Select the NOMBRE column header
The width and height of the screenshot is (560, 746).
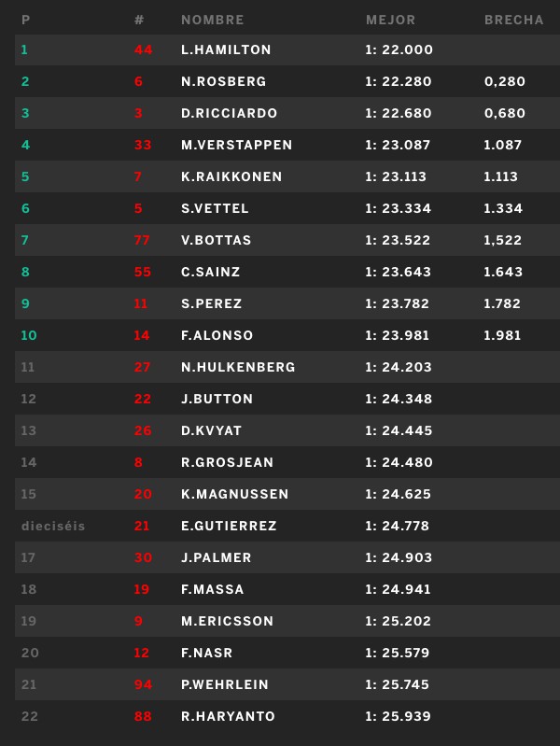click(x=212, y=20)
